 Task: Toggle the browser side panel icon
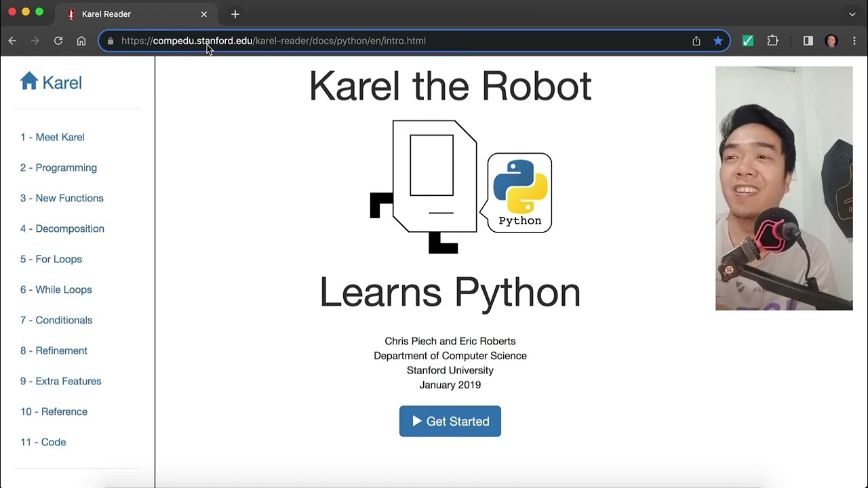(808, 41)
